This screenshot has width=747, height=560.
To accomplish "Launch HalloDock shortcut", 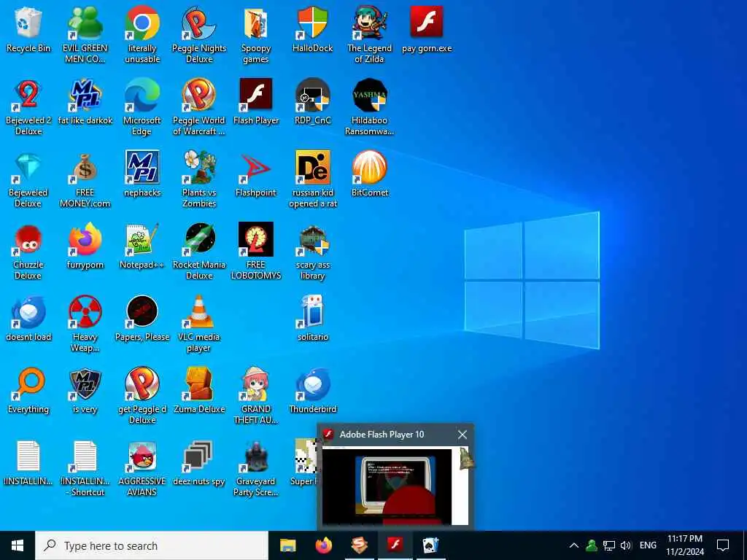I will (312, 30).
